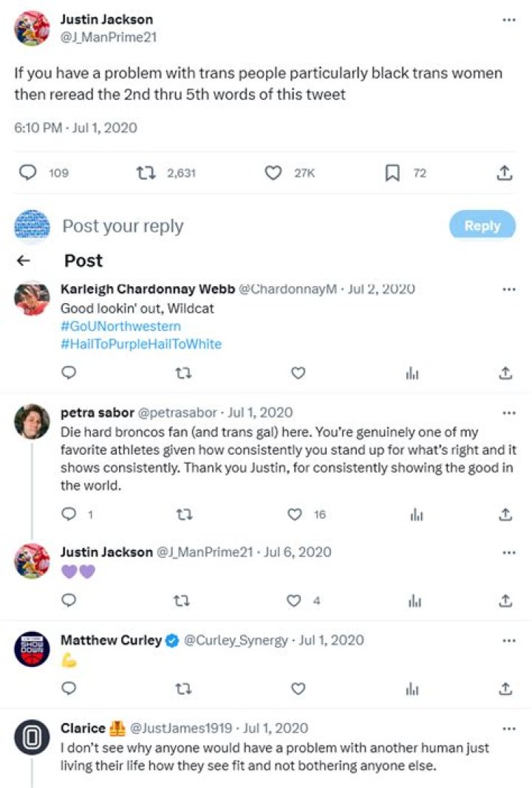
Task: Go back using the arrow beside Post
Action: (x=24, y=260)
